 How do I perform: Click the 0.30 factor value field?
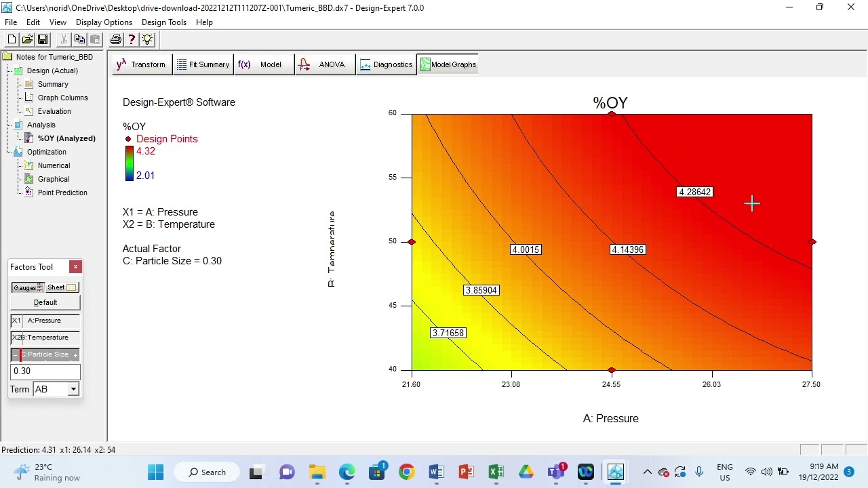tap(45, 371)
